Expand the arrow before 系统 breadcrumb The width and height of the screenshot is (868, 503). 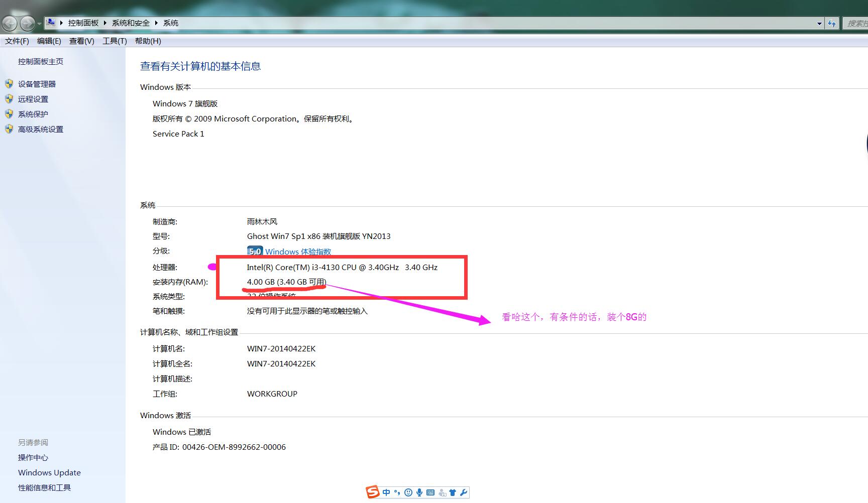[156, 23]
